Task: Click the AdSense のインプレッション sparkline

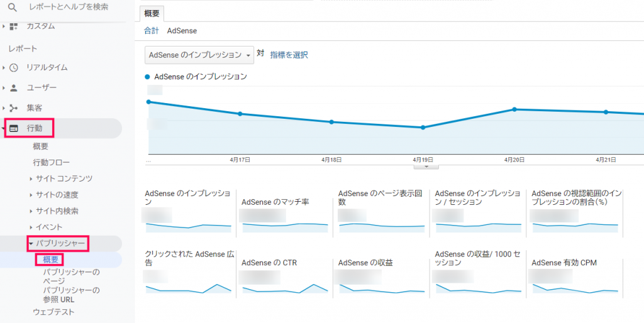Action: pyautogui.click(x=189, y=227)
